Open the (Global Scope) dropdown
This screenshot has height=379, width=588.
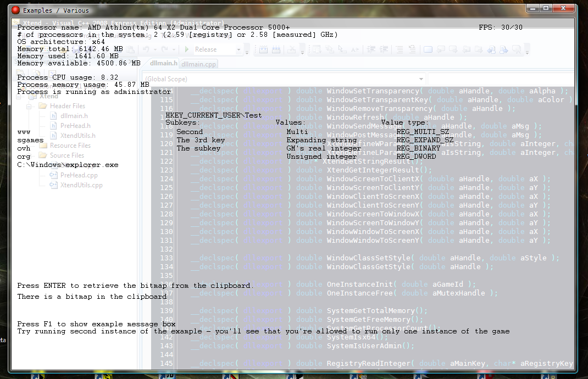point(421,79)
